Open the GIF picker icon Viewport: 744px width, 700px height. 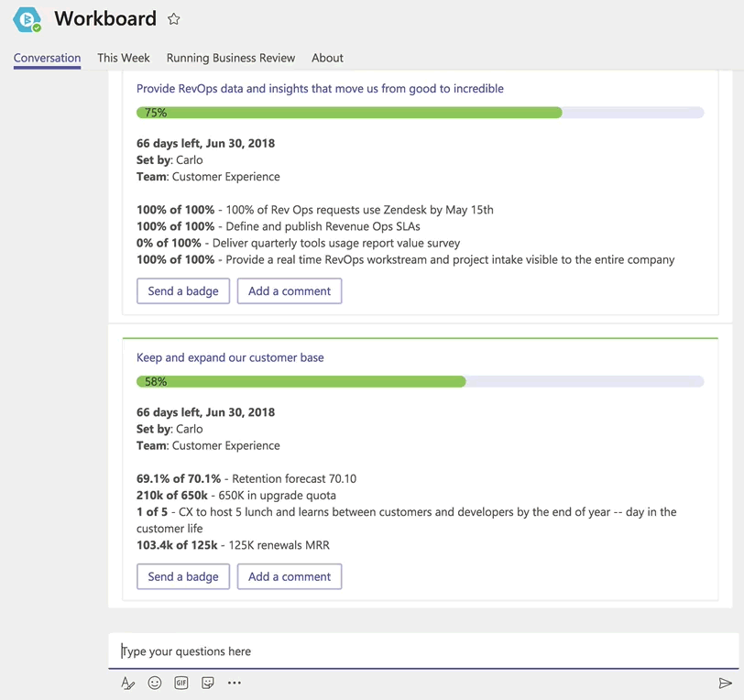[181, 683]
